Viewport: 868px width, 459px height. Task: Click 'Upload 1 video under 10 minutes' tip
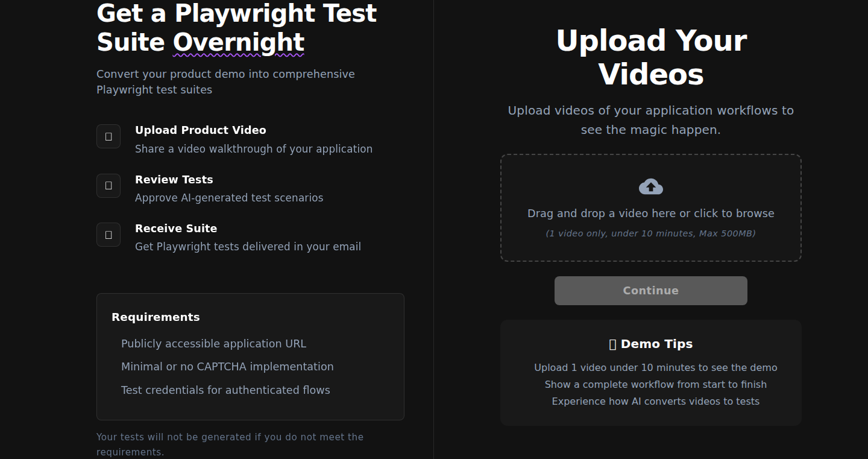click(656, 368)
